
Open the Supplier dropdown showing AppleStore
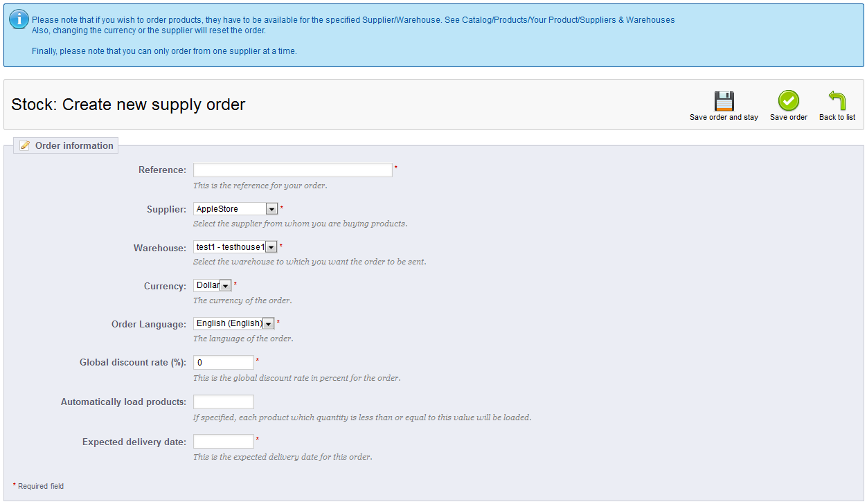click(235, 209)
